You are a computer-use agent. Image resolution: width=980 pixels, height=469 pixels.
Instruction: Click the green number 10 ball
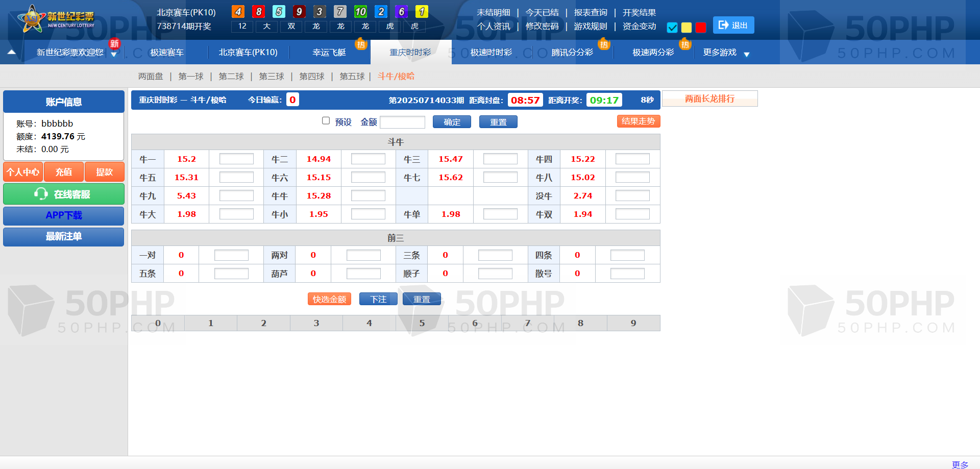coord(360,12)
